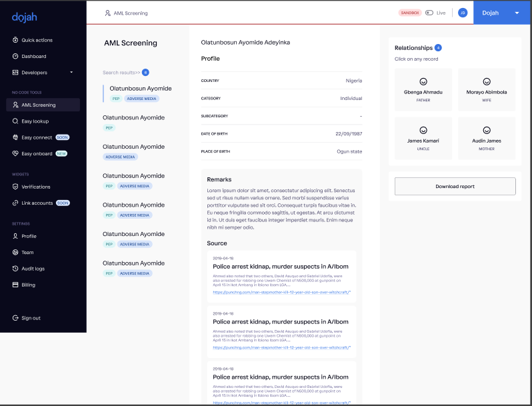Click the Remarks heading

coord(219,179)
